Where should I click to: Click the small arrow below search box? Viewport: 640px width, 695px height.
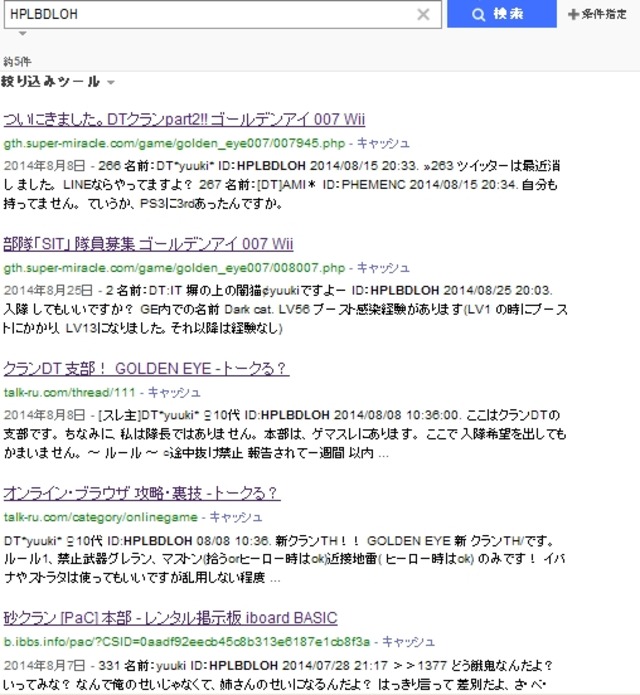23,34
